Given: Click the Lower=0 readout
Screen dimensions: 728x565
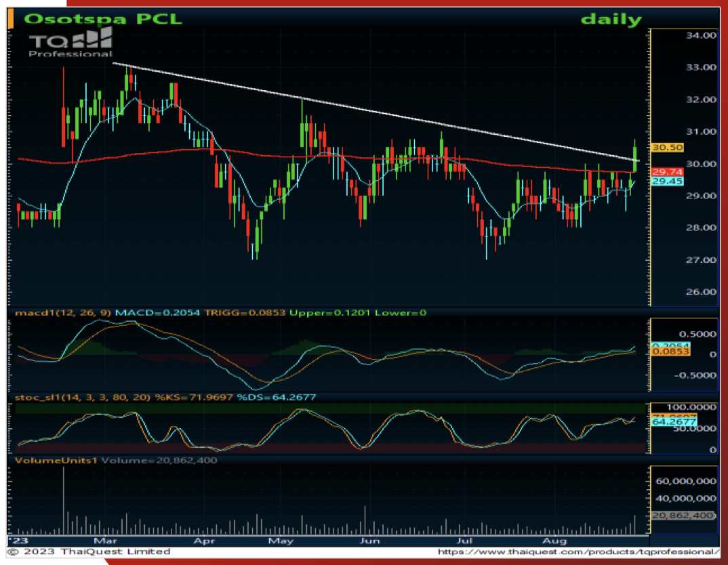Looking at the screenshot, I should (401, 313).
